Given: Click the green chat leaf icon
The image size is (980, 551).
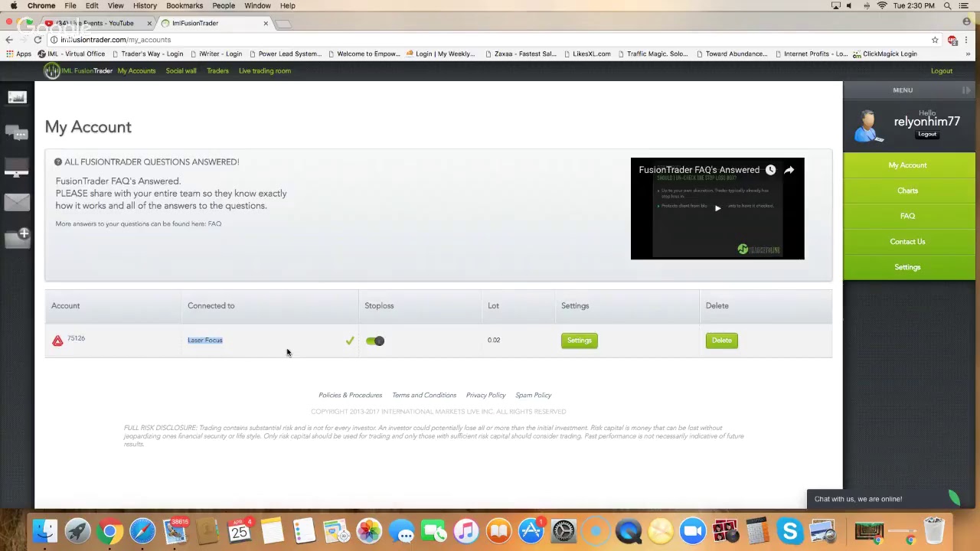Looking at the screenshot, I should coord(954,498).
